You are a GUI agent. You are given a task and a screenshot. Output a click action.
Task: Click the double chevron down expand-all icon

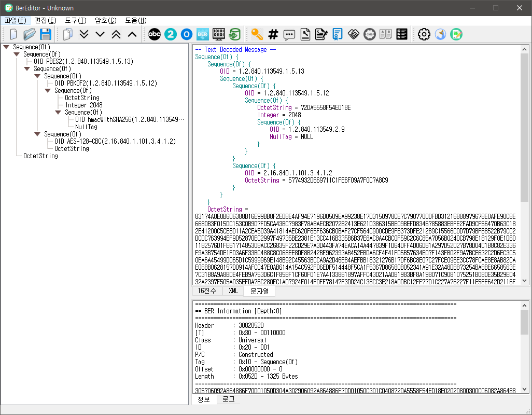84,34
